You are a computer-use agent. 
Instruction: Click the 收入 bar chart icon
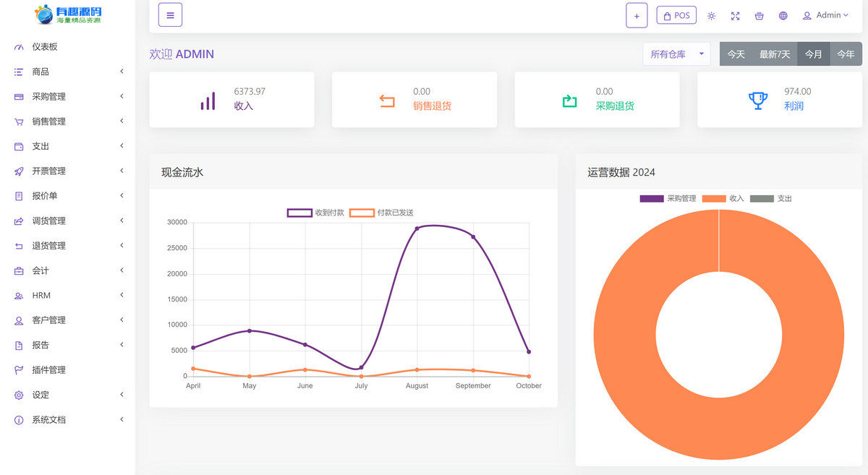(x=208, y=100)
